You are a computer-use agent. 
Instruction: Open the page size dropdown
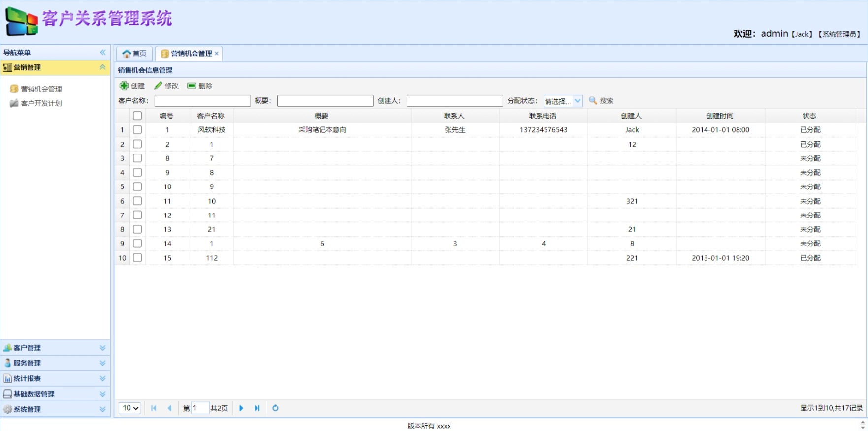pos(130,408)
